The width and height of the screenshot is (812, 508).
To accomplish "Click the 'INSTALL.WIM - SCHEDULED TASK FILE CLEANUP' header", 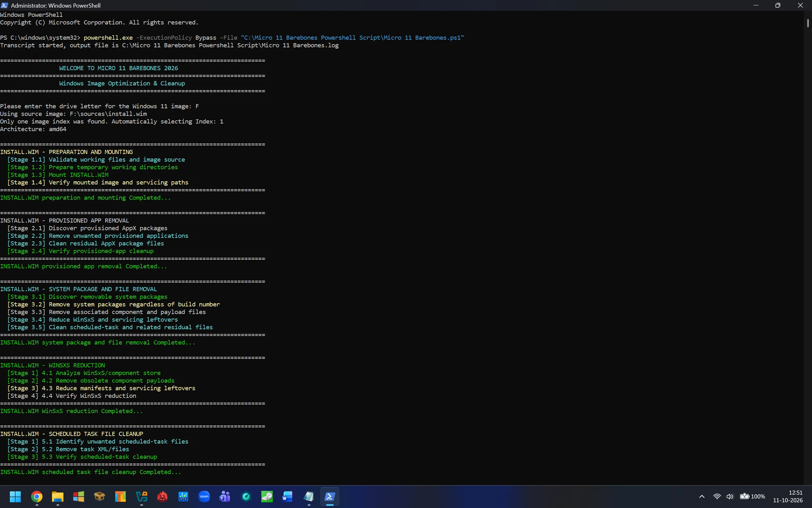I will 71,434.
